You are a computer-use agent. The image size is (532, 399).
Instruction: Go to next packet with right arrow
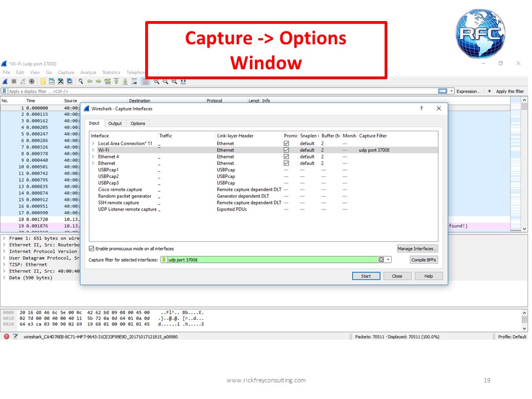pyautogui.click(x=99, y=81)
